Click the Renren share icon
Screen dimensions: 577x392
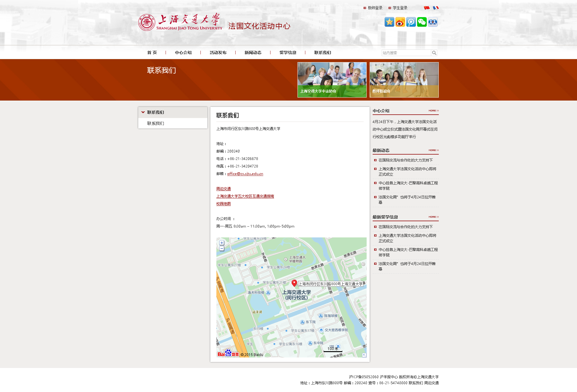coord(432,22)
